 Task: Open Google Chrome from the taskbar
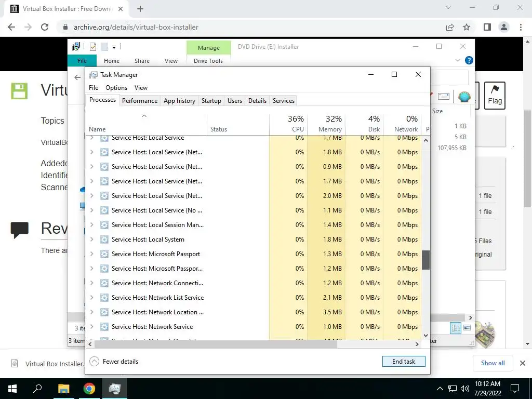[89, 389]
